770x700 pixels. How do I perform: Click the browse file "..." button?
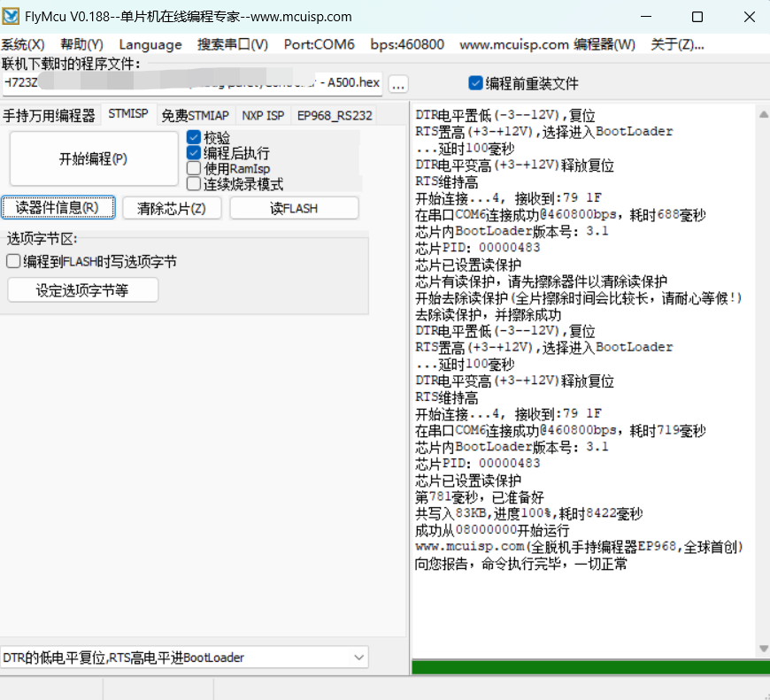pos(398,84)
